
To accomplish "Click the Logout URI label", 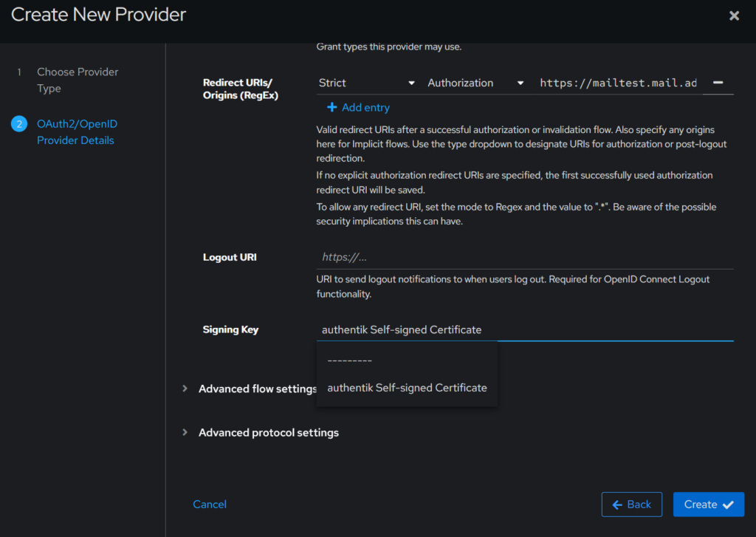I will tap(230, 257).
